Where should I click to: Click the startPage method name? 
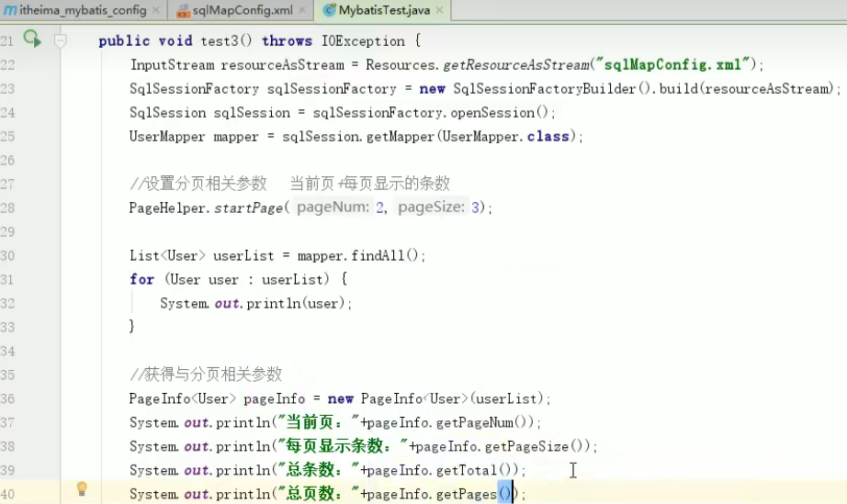click(x=248, y=207)
